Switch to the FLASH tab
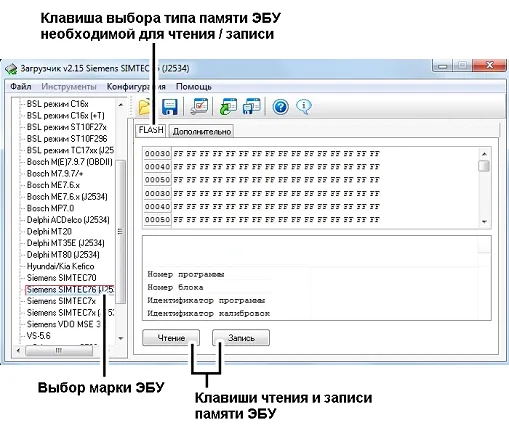The image size is (509, 428). pyautogui.click(x=151, y=130)
